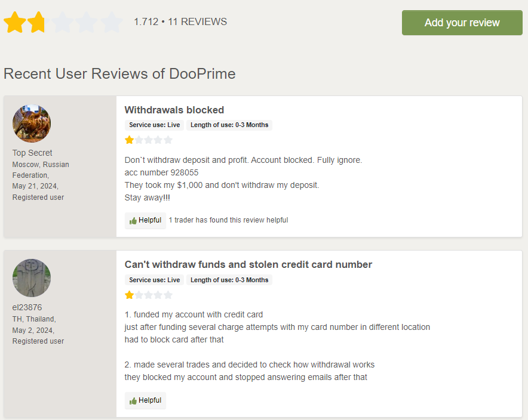Click the 'Stay away!!!' line
The width and height of the screenshot is (528, 420).
coord(147,197)
